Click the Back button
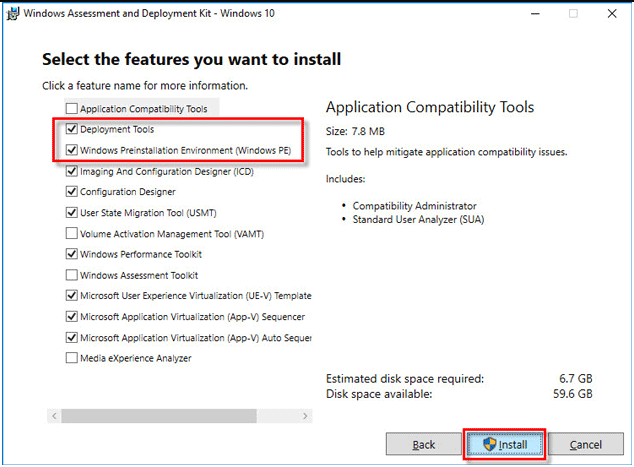 coord(424,444)
